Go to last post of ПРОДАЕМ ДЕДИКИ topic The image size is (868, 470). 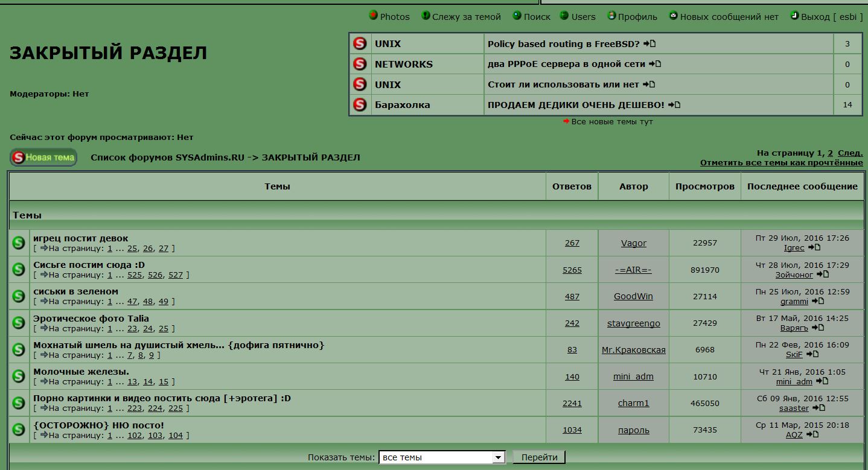pyautogui.click(x=674, y=105)
